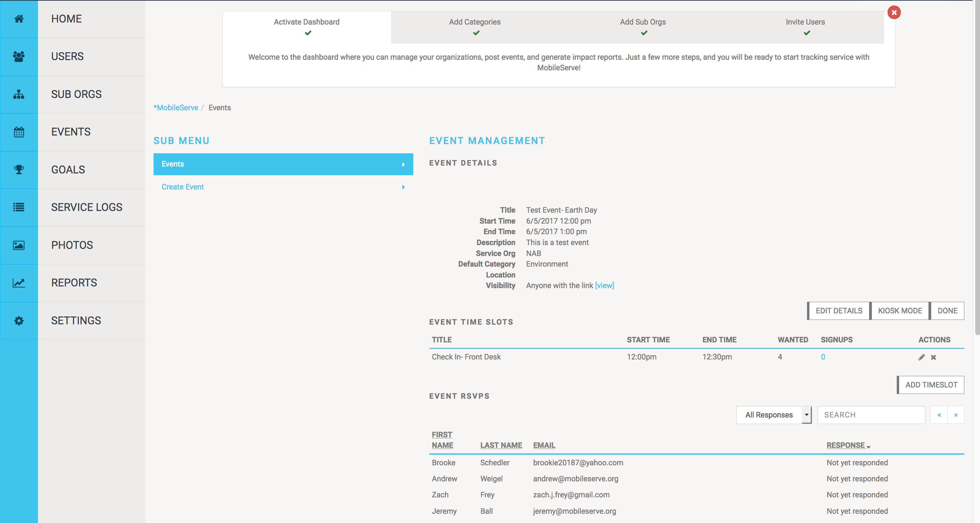Image resolution: width=980 pixels, height=523 pixels.
Task: Open Photos via the image icon
Action: pos(19,245)
